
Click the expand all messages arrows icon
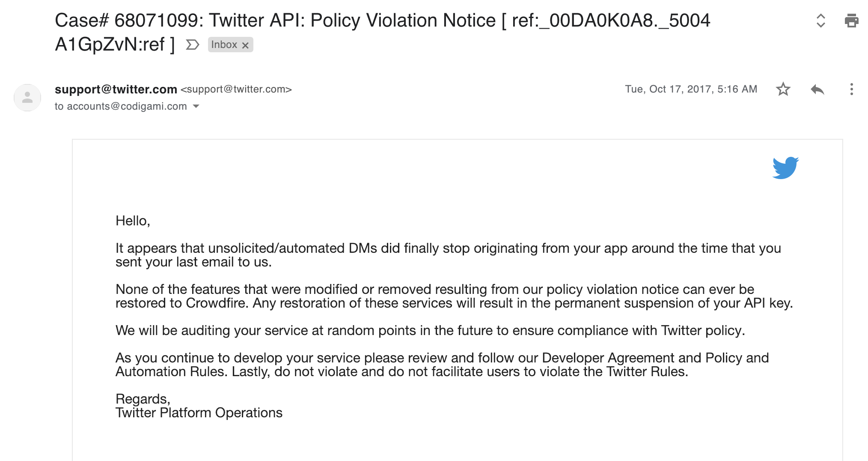820,21
